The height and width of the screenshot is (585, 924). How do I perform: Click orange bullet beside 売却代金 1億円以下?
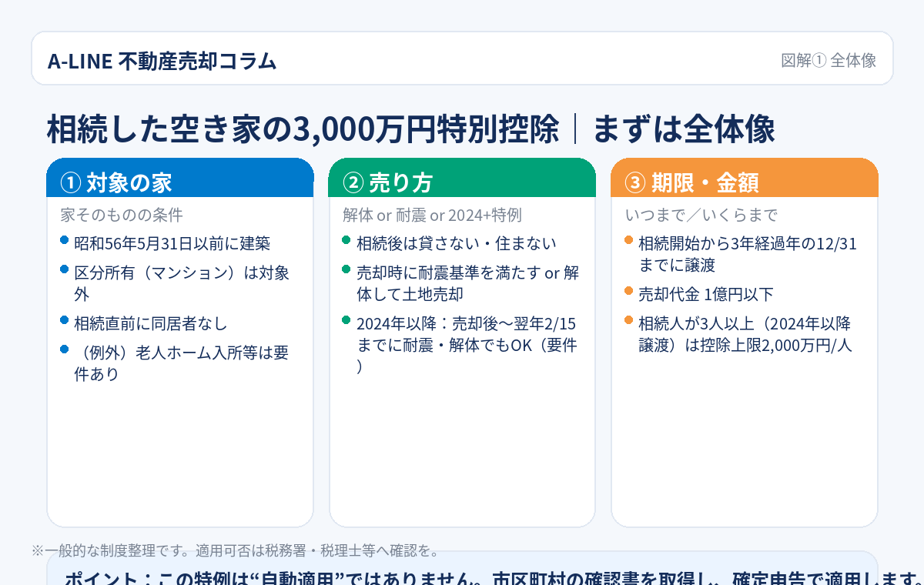point(628,291)
